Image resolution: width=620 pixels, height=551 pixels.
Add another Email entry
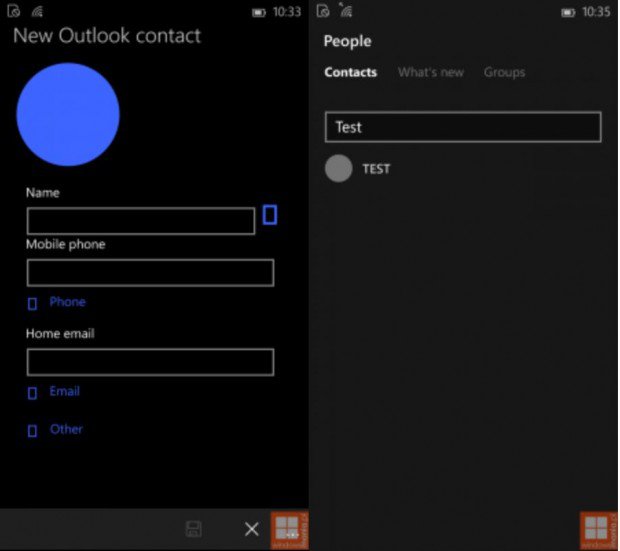54,392
